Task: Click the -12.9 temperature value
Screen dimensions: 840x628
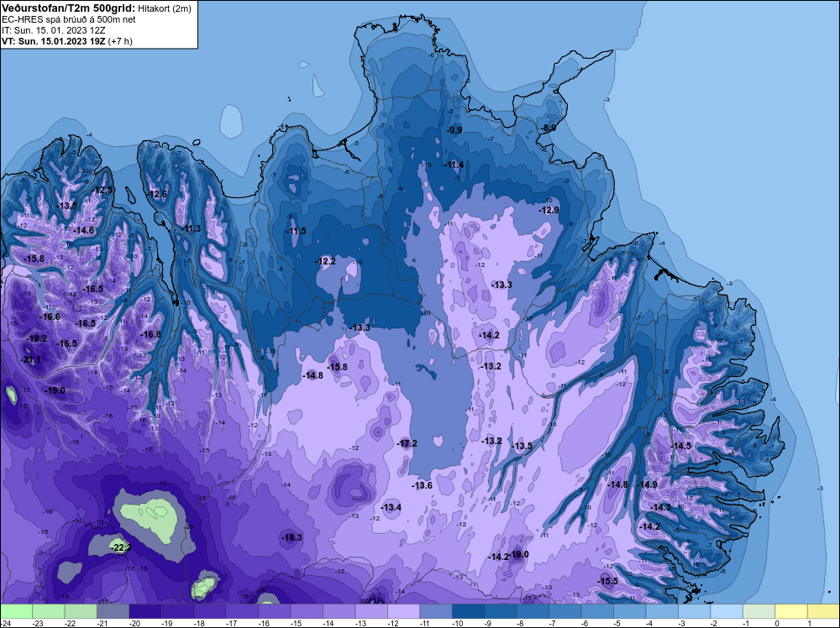Action: [549, 210]
